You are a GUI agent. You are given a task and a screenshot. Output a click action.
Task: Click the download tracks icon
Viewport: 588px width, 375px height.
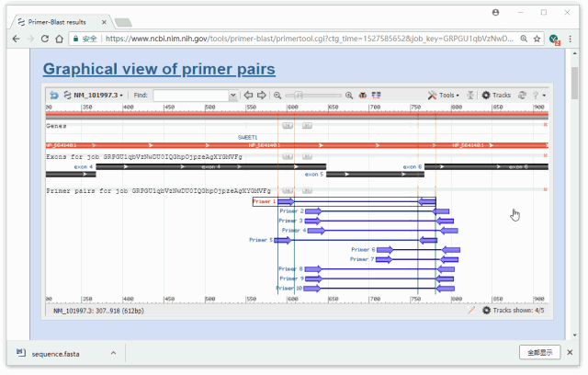(x=470, y=96)
